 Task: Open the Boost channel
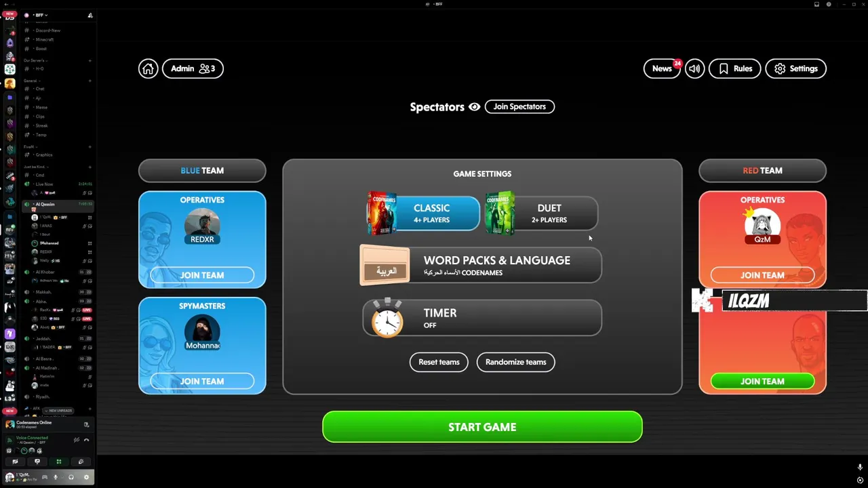tap(41, 49)
